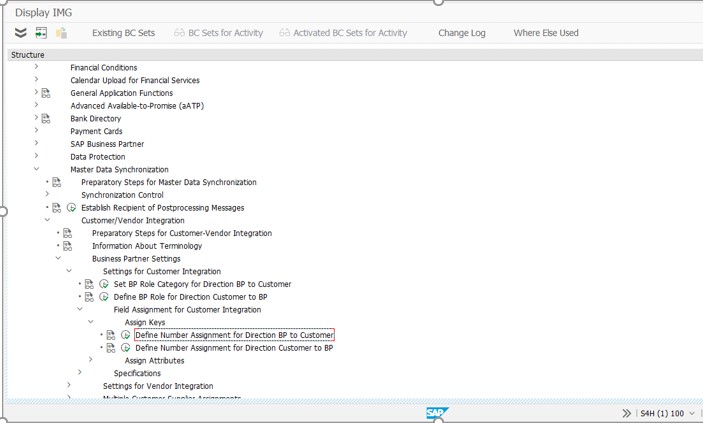Image resolution: width=703 pixels, height=423 pixels.
Task: Open documentation icon for General Application Functions
Action: click(x=46, y=93)
